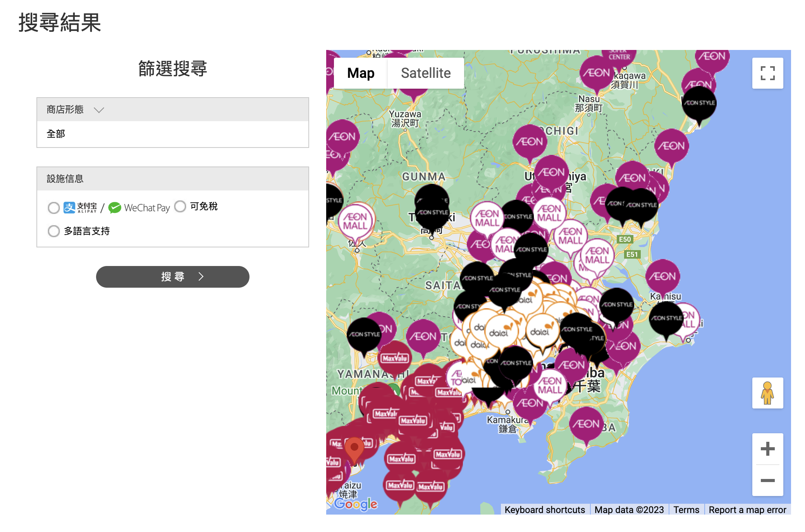Open Keyboard shortcuts link on map
The width and height of the screenshot is (805, 532).
point(545,510)
